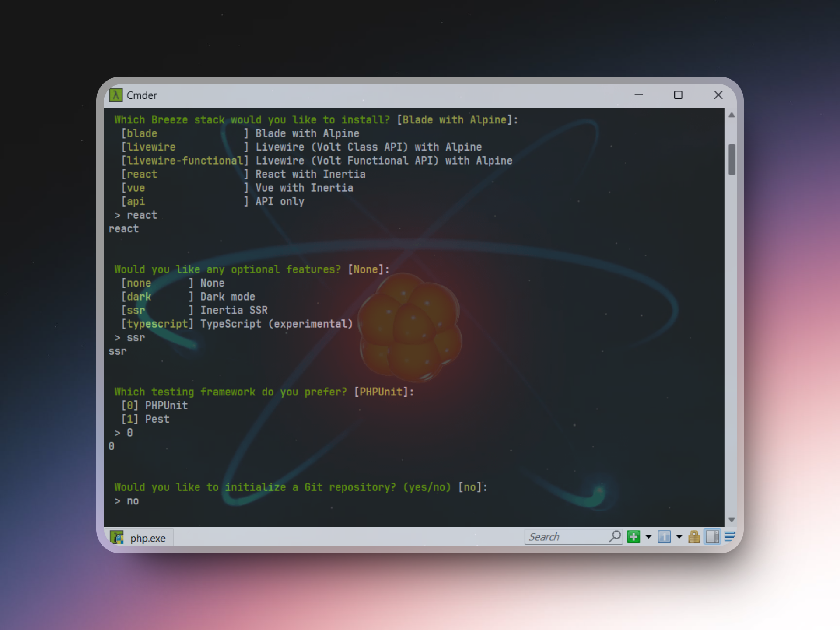Screen dimensions: 840x630
Task: Click the scrollbar up arrow
Action: (731, 115)
